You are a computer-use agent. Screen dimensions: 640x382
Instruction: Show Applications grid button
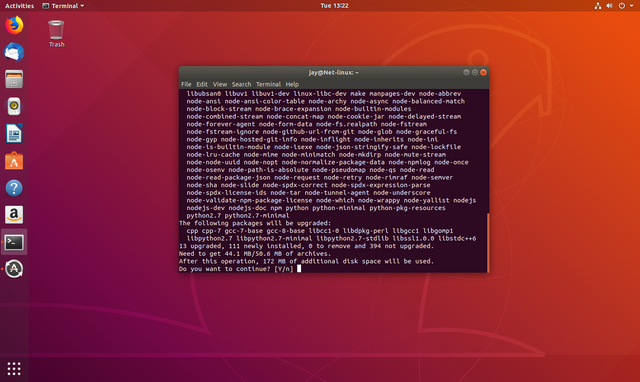14,369
